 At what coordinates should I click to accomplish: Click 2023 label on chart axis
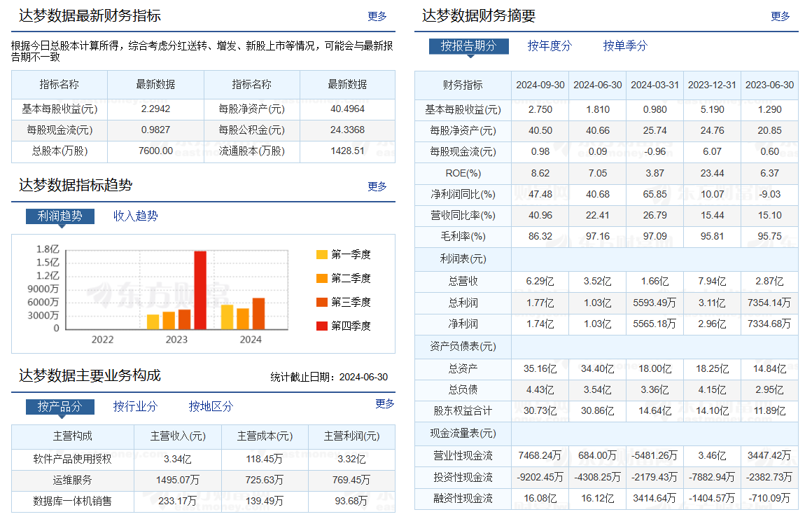tap(176, 340)
